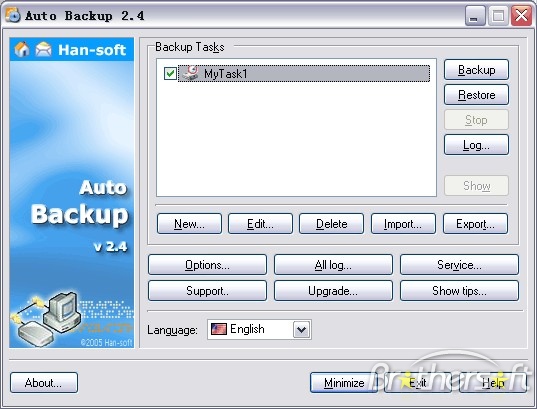The height and width of the screenshot is (409, 537).
Task: Select the MyTask1 task row
Action: click(304, 73)
